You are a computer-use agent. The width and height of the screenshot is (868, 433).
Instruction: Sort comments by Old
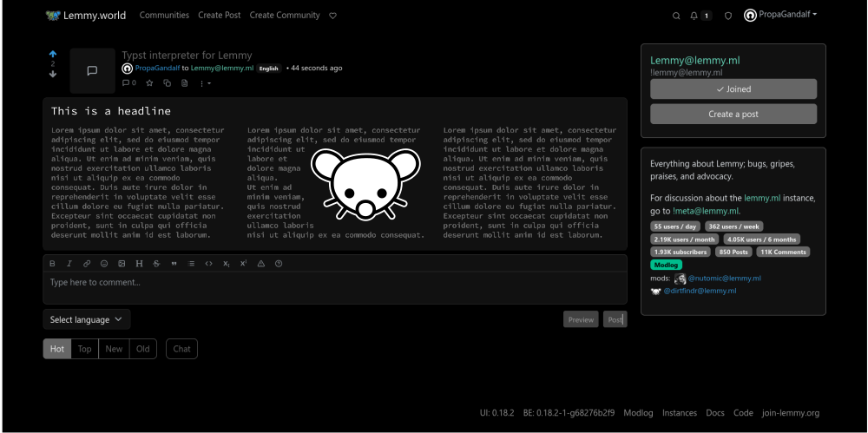[x=143, y=349]
